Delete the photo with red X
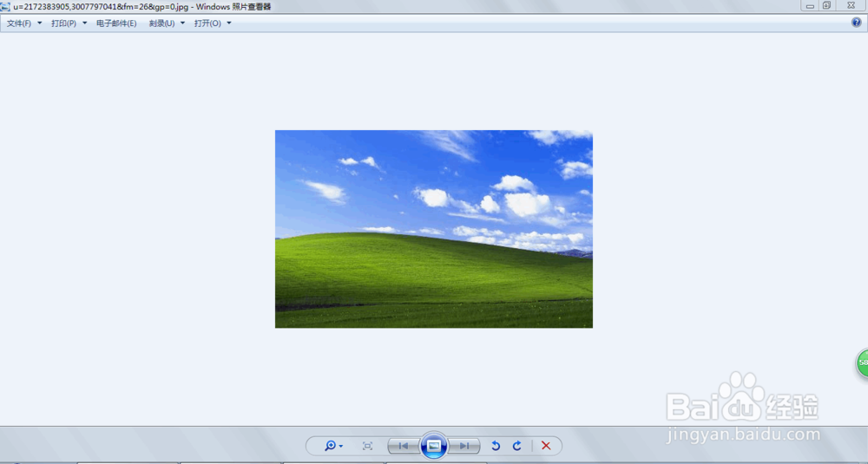Image resolution: width=868 pixels, height=464 pixels. click(546, 446)
